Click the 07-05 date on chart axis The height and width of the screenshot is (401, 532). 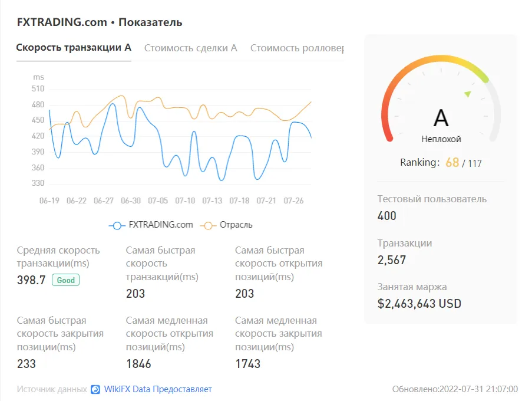click(158, 200)
